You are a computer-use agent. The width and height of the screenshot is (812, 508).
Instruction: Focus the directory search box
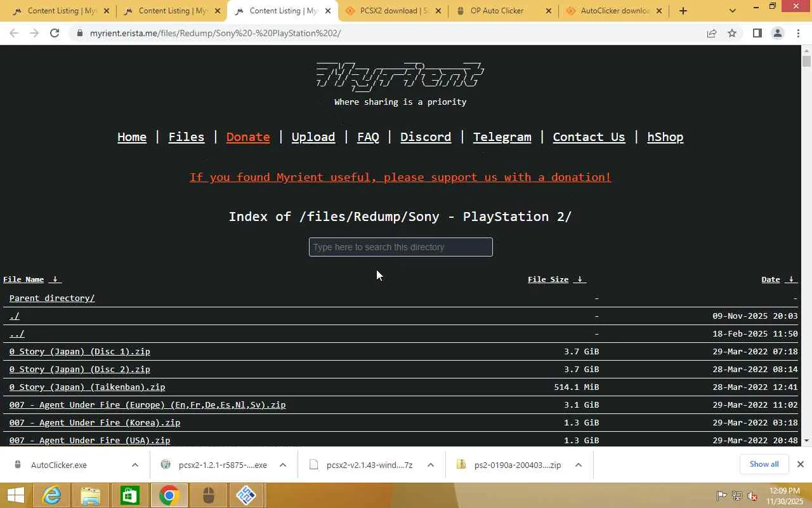pos(401,247)
